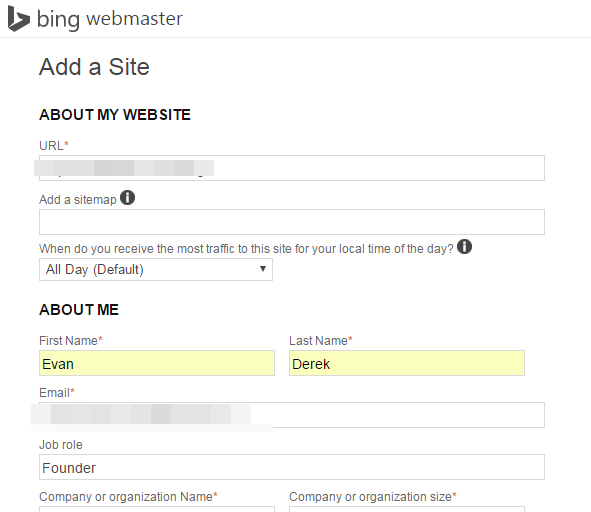The image size is (591, 512).
Task: Open the All Day (Default) traffic dropdown
Action: tap(156, 270)
